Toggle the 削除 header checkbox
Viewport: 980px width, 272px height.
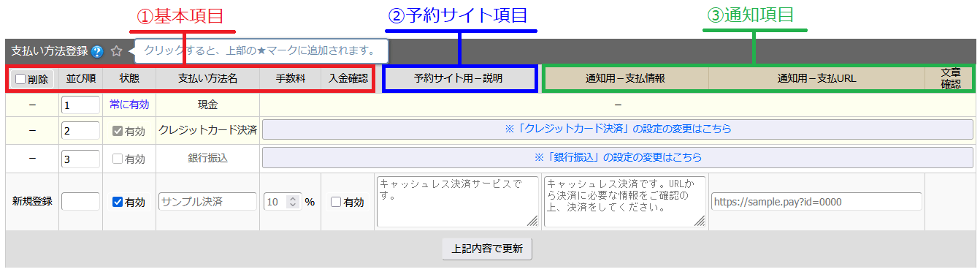click(20, 79)
